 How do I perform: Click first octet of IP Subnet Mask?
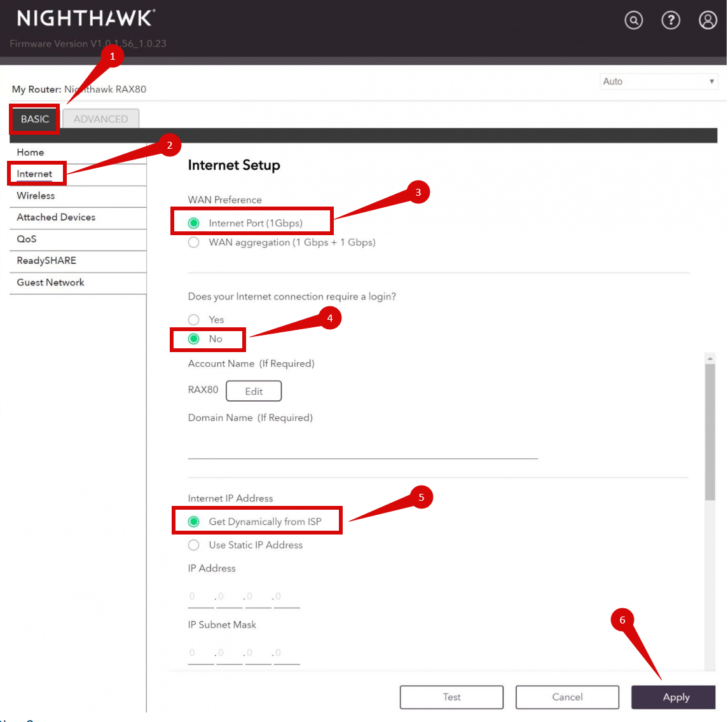tap(200, 653)
